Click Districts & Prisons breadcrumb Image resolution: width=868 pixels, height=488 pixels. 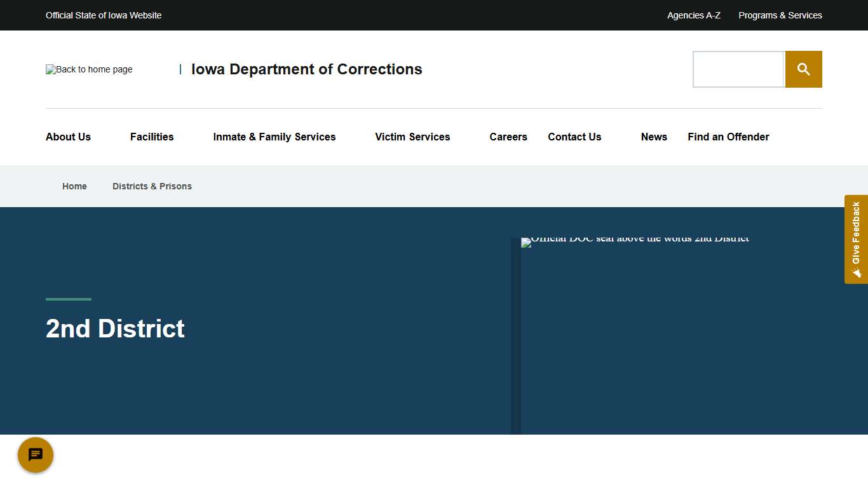point(152,186)
